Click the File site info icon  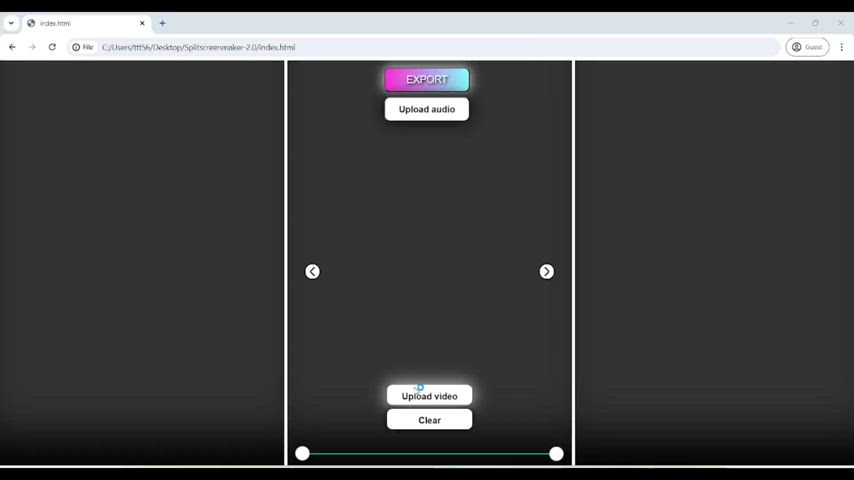[x=83, y=47]
